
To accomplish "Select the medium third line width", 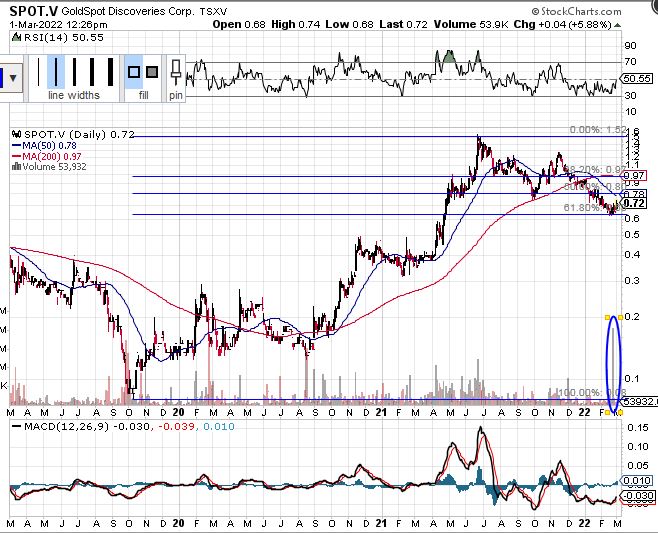I will 74,72.
